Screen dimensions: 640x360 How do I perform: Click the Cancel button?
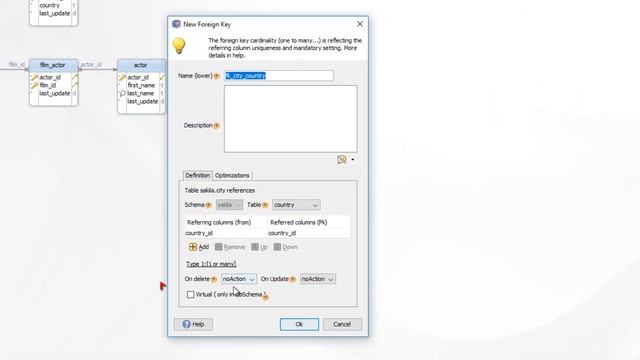point(342,324)
